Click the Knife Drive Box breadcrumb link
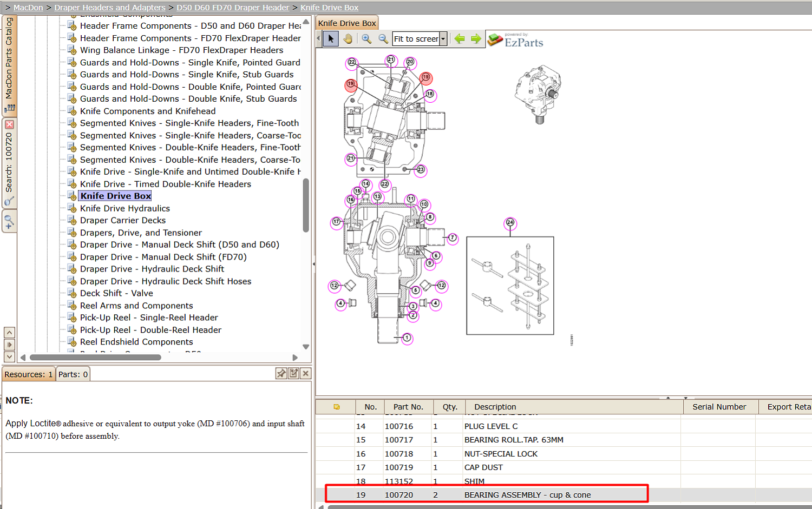Screen dimensions: 812x509 coord(329,8)
